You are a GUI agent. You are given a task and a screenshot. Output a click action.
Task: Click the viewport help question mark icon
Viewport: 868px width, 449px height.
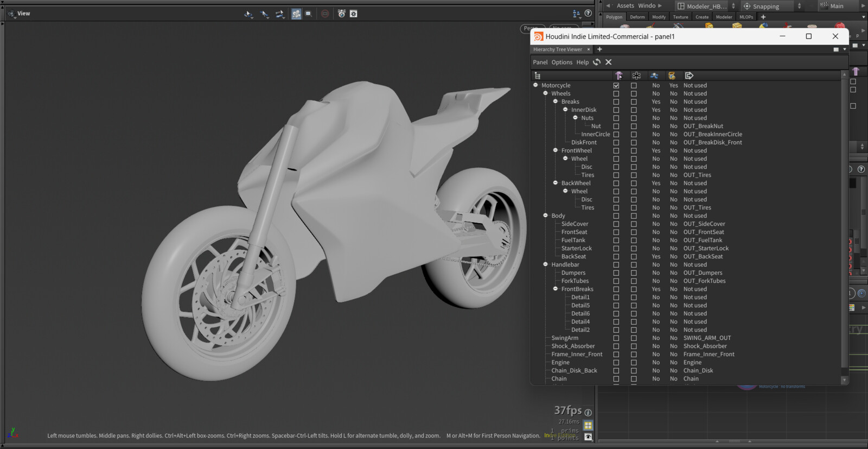[x=588, y=14]
